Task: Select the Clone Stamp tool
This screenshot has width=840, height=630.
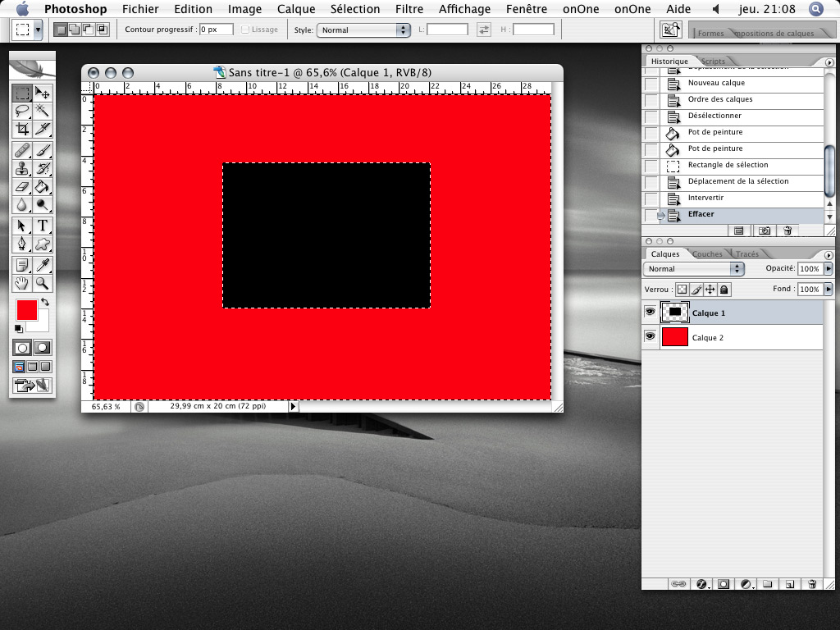Action: click(x=22, y=169)
